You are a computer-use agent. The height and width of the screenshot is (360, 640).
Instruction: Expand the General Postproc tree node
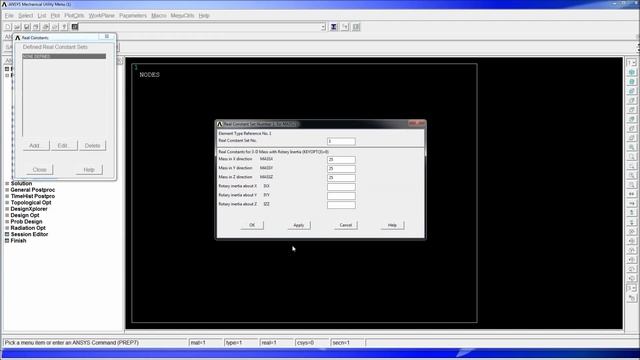pos(7,190)
